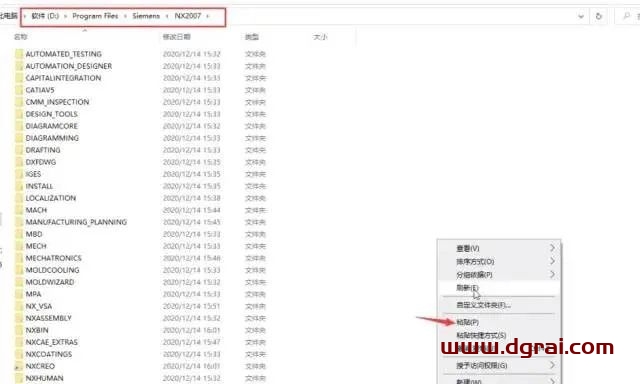Viewport: 640px width, 384px height.
Task: Choose 粘贴快捷方式(S) from context menu
Action: (500, 335)
